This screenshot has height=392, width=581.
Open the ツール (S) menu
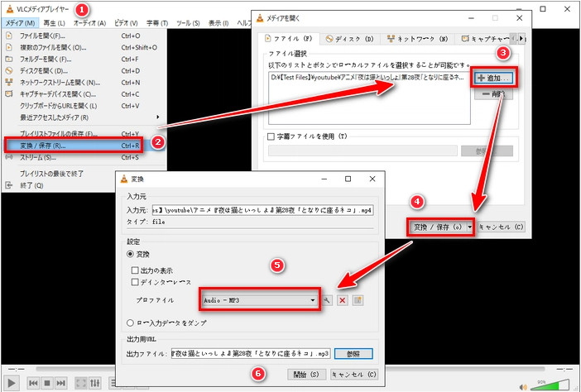point(188,23)
